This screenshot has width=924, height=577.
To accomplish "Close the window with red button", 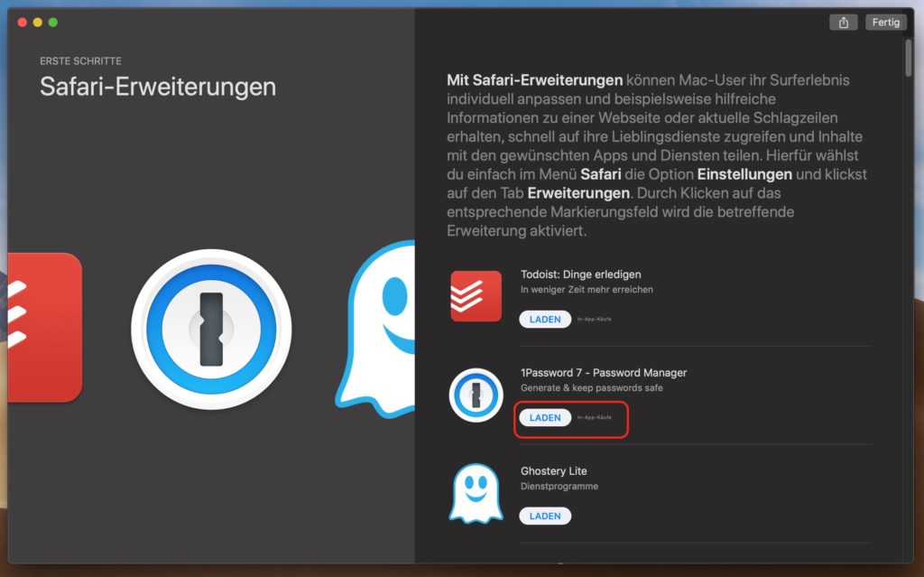I will 23,23.
